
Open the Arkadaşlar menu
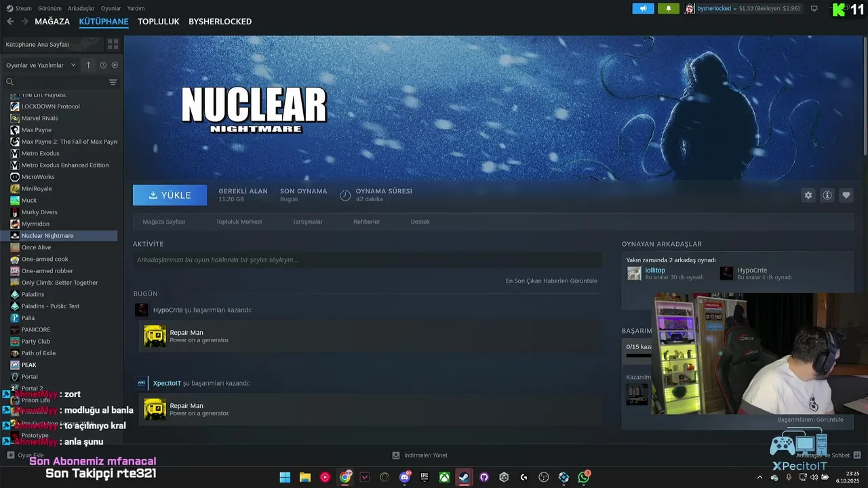[82, 8]
